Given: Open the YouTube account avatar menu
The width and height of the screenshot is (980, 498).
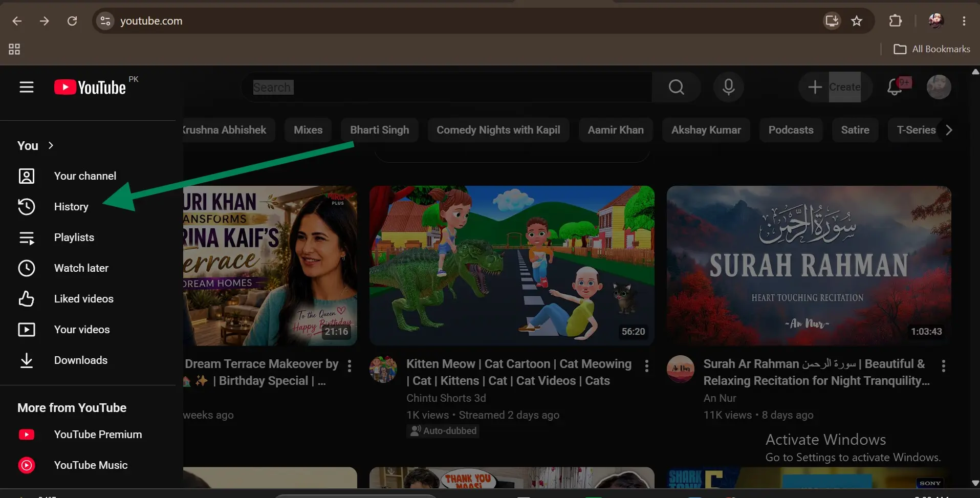Looking at the screenshot, I should 939,88.
